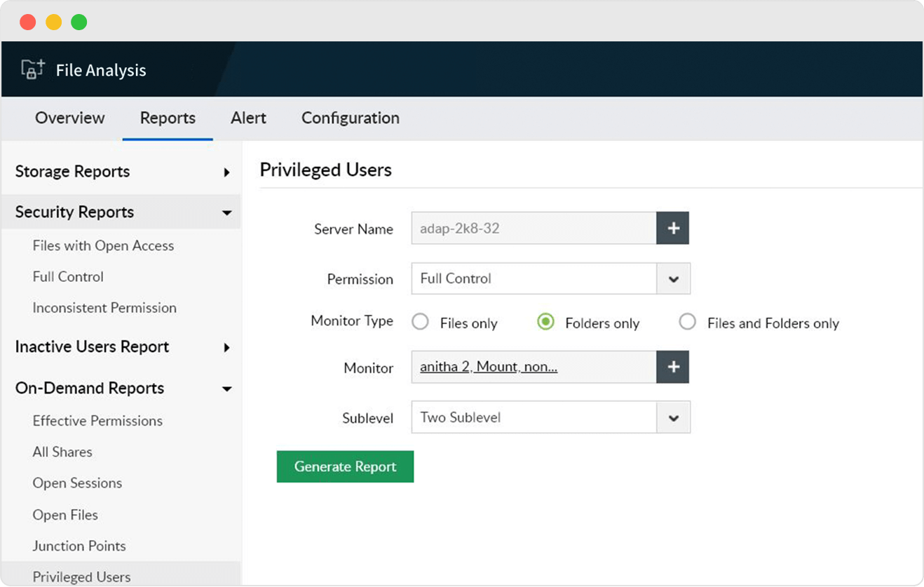This screenshot has width=924, height=587.
Task: Click the plus icon beside Server Name
Action: click(x=672, y=228)
